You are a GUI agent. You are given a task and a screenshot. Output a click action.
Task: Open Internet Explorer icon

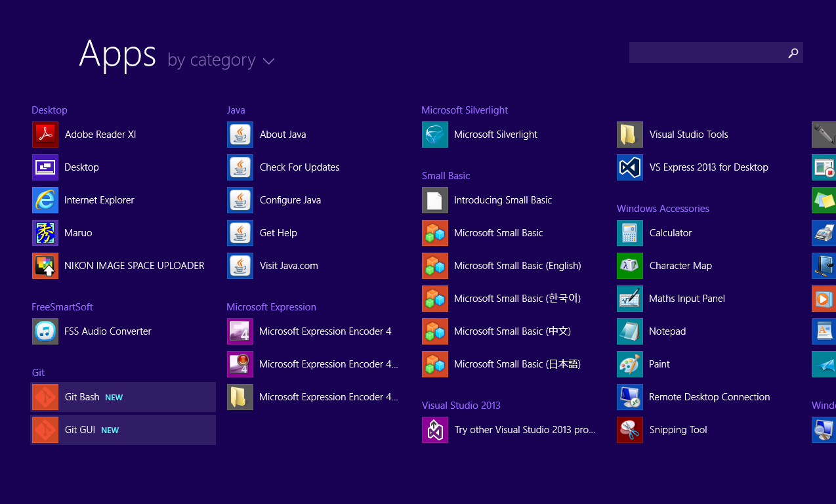tap(45, 200)
